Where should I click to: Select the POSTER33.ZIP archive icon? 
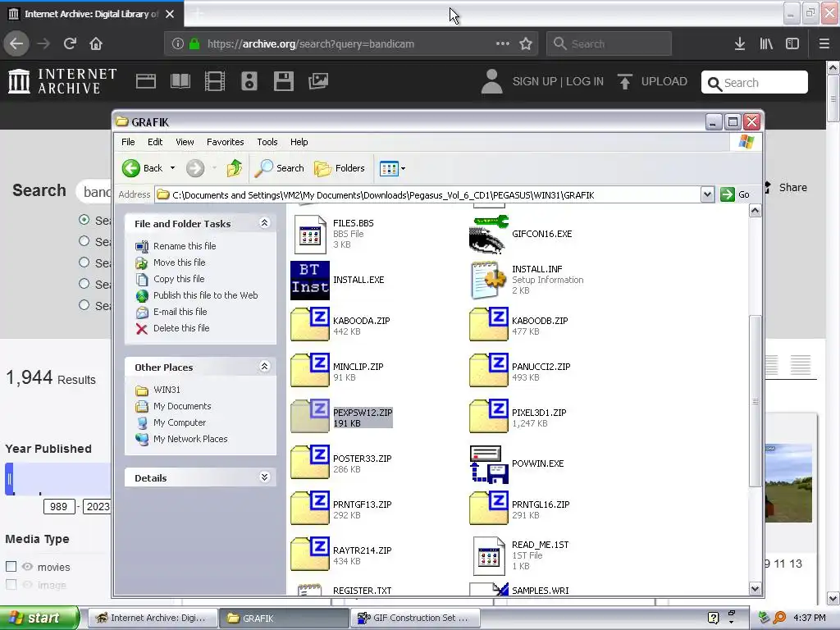[x=309, y=463]
